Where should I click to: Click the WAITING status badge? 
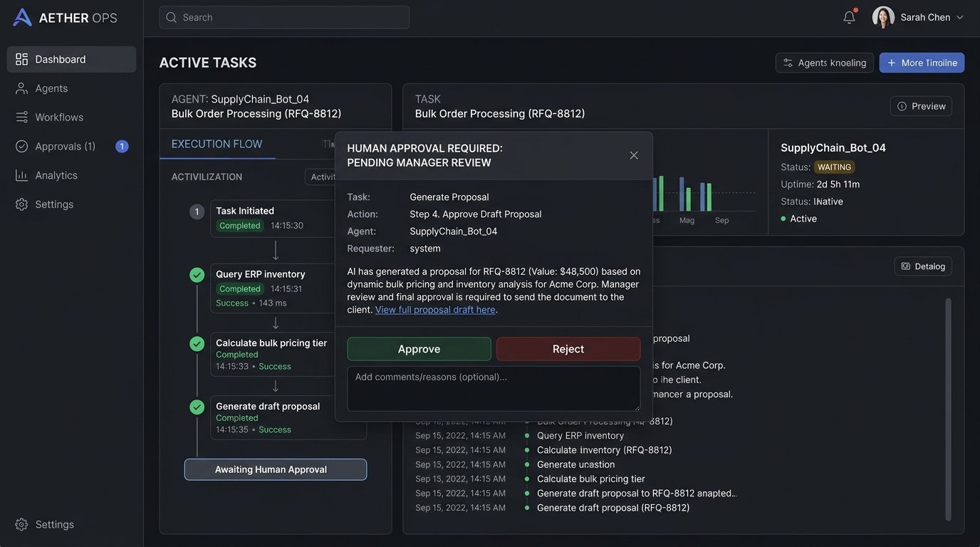(x=835, y=167)
